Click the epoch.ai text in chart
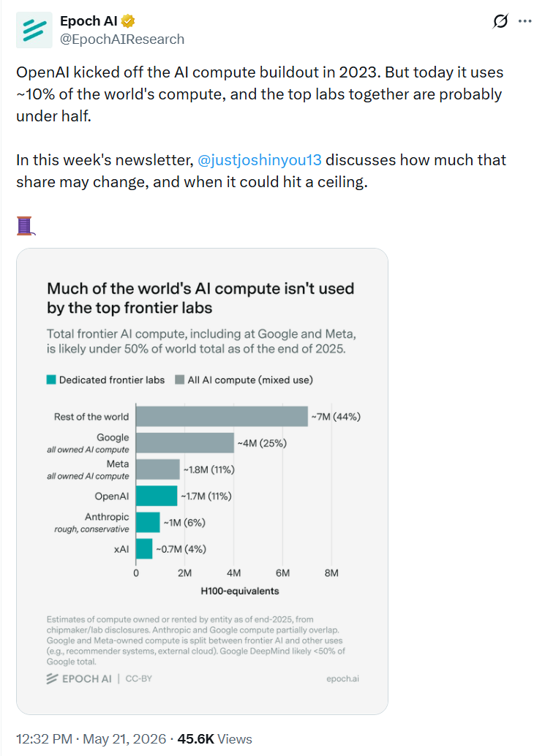This screenshot has width=545, height=756. (342, 678)
